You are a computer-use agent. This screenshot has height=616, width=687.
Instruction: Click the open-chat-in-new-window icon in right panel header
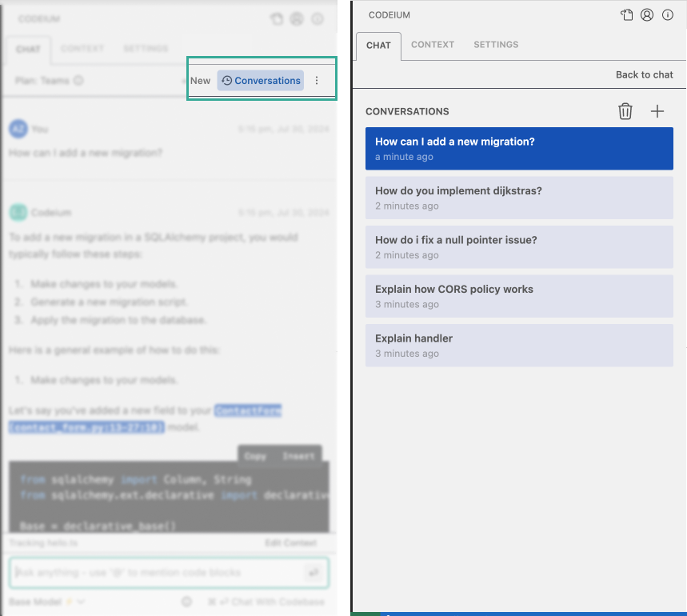[x=626, y=15]
